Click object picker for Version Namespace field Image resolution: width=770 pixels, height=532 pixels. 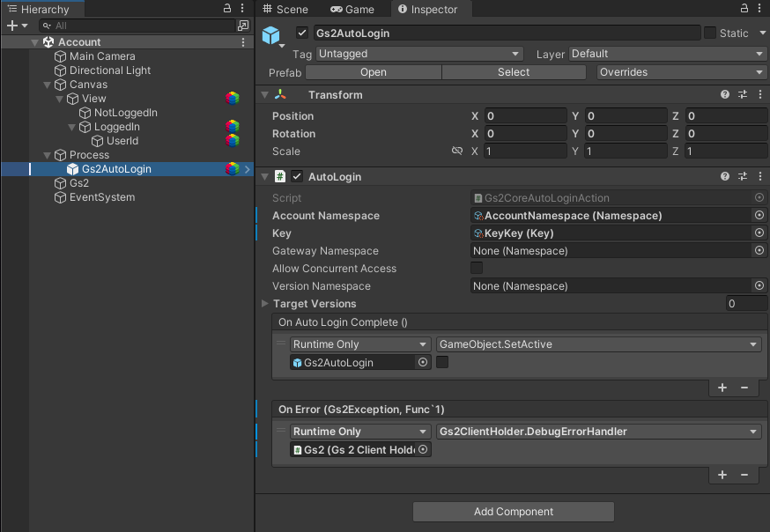point(759,285)
